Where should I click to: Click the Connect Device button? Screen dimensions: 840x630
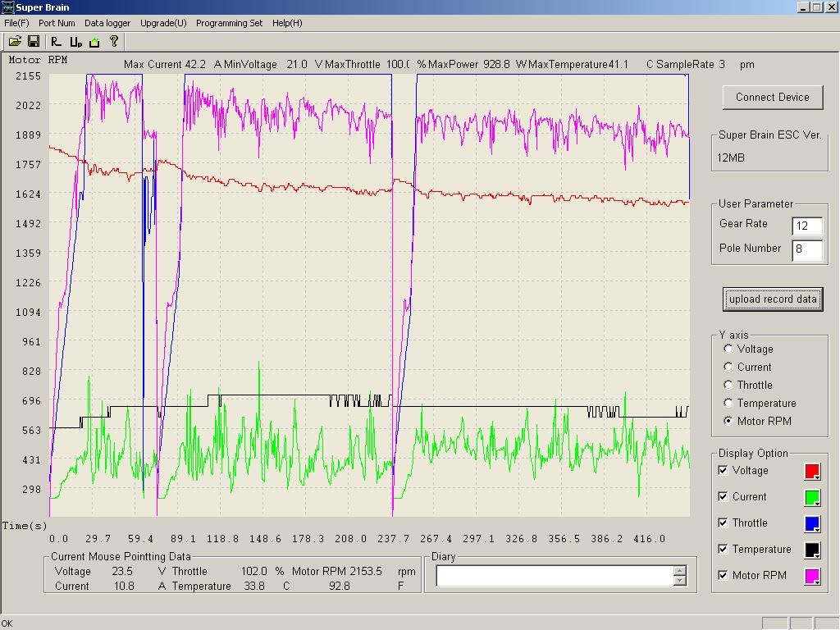coord(773,97)
